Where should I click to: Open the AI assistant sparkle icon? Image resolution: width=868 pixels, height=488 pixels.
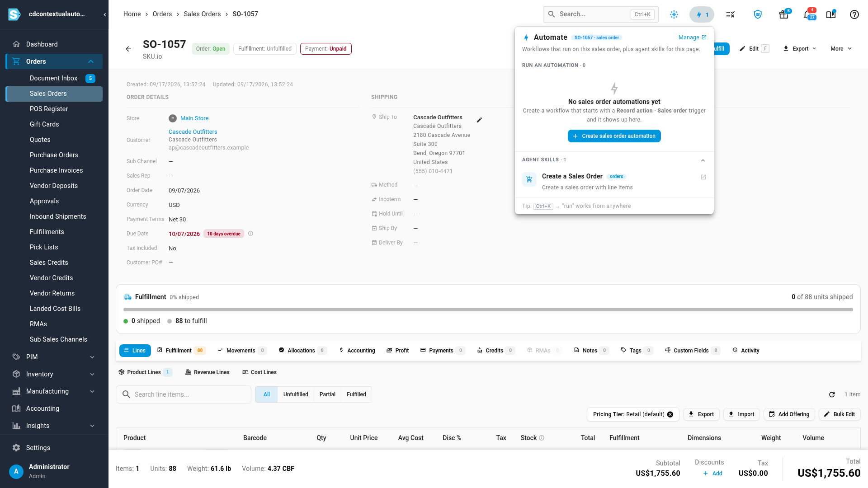coord(674,14)
